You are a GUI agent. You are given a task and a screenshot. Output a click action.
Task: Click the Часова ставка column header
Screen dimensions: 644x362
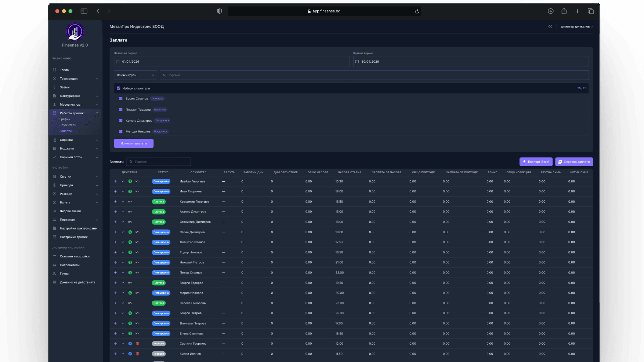point(350,172)
